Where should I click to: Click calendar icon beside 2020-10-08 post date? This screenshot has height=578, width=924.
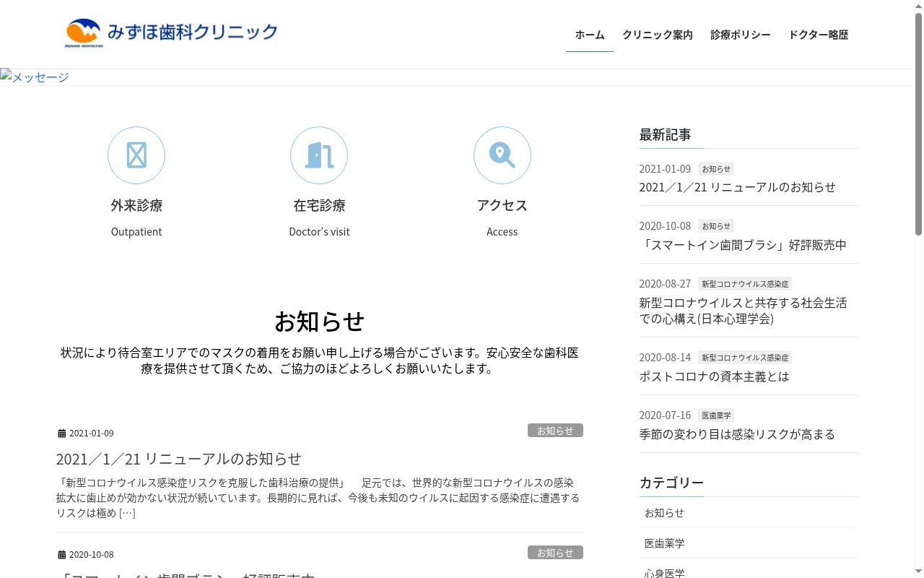coord(61,555)
